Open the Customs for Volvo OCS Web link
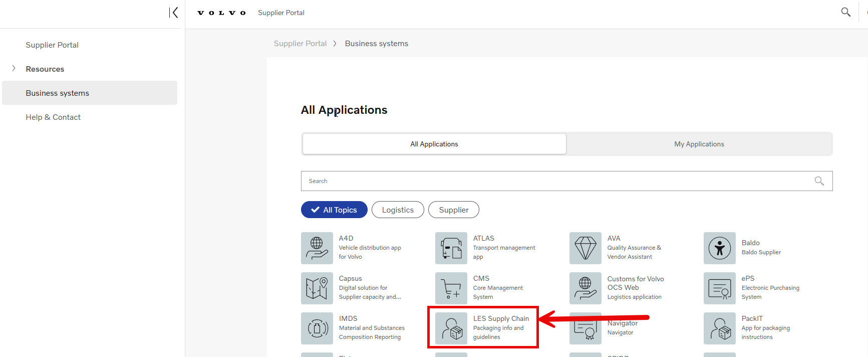The image size is (868, 357). (635, 283)
